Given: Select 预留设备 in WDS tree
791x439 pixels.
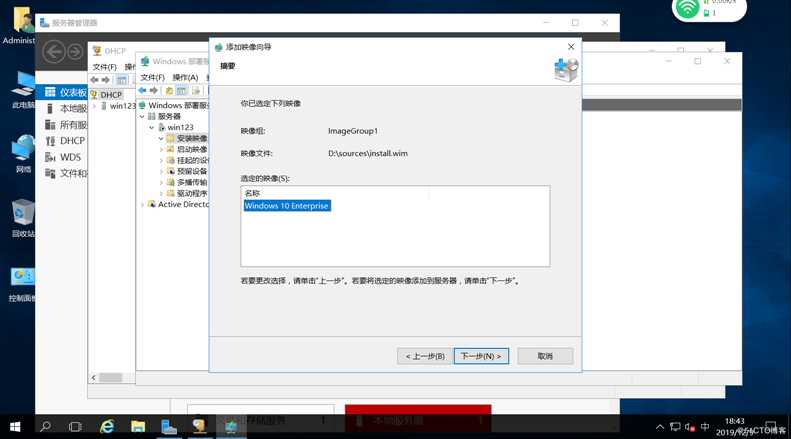Looking at the screenshot, I should [192, 171].
